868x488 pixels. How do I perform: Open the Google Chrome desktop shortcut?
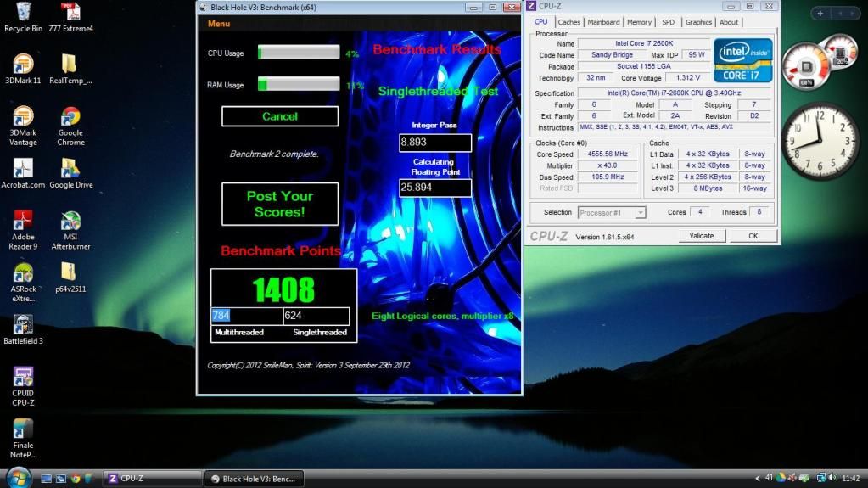(x=70, y=126)
